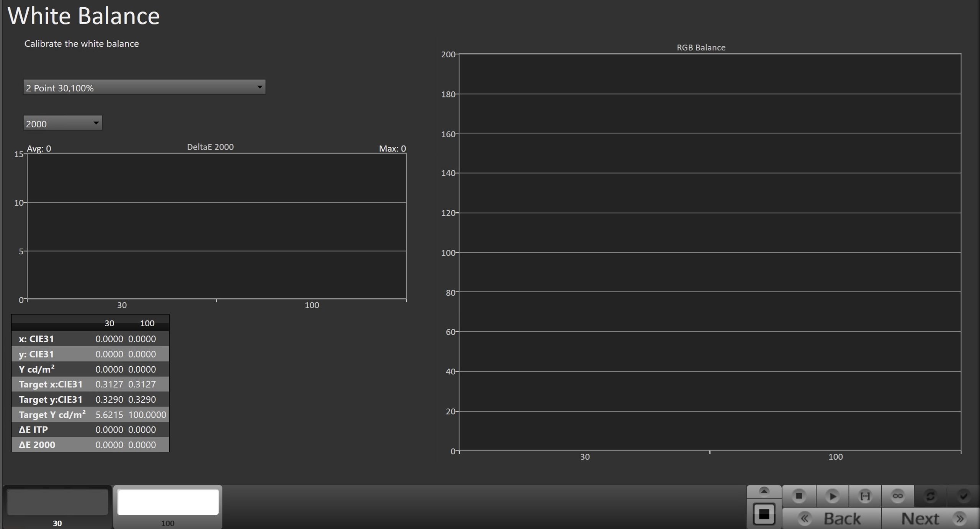
Task: Click the checkmark icon in the toolbar
Action: 963,496
